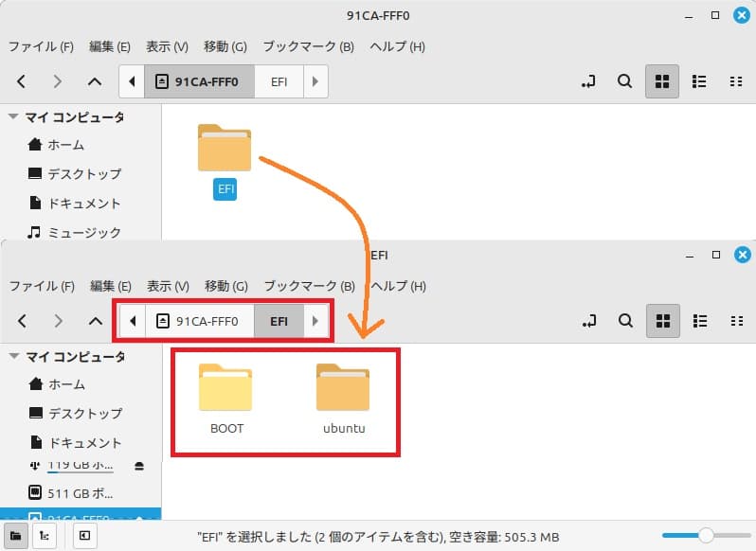Open 編集 menu in 91CA-FFF0 window
Viewport: 756px width, 551px height.
pos(110,46)
